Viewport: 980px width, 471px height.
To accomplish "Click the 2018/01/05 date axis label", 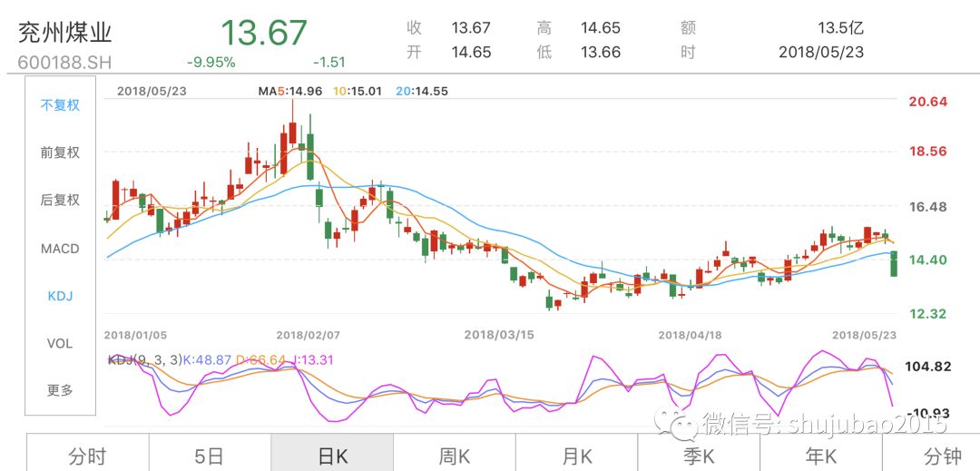I will coord(135,336).
